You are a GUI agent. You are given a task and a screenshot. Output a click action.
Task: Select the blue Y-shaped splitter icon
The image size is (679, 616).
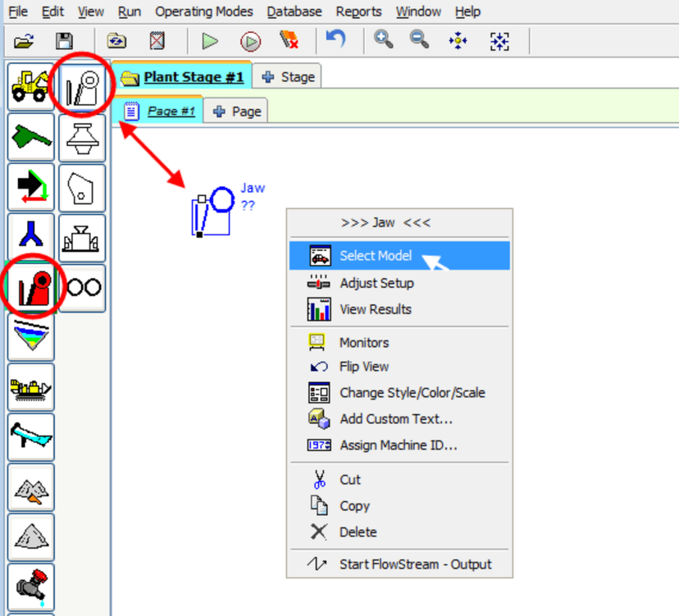click(x=31, y=238)
